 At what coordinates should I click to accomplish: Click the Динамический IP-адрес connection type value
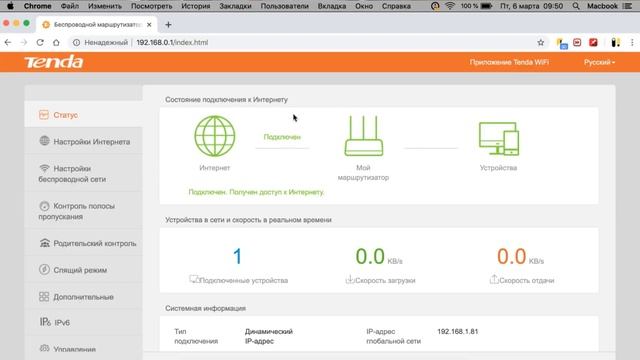[269, 336]
